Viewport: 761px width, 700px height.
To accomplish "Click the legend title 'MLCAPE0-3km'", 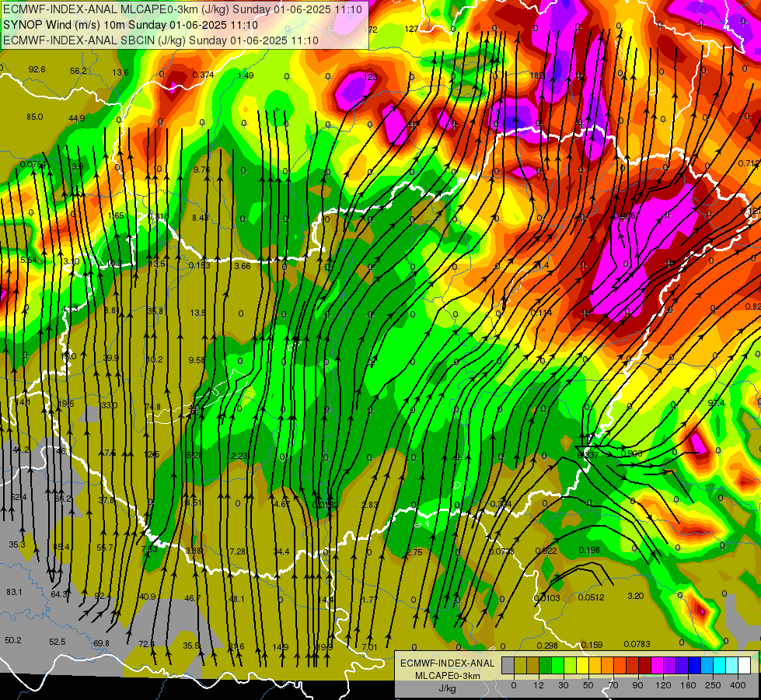I will click(x=448, y=676).
